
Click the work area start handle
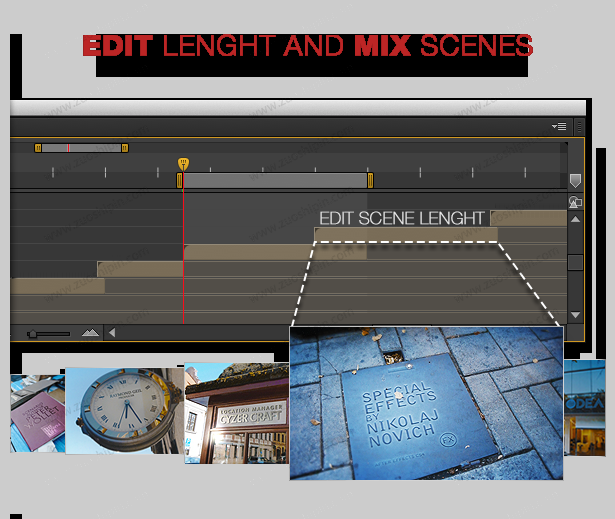pos(180,181)
